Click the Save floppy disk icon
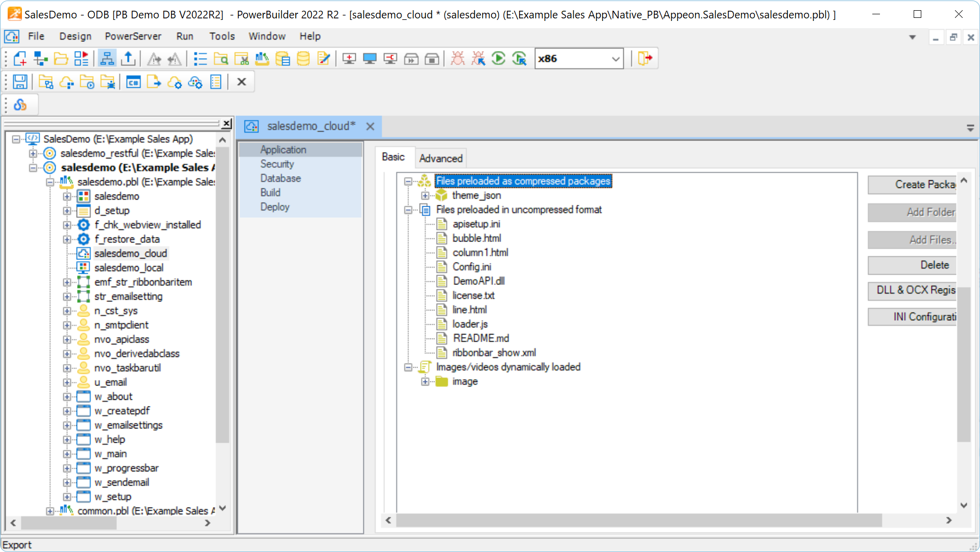 [x=20, y=82]
